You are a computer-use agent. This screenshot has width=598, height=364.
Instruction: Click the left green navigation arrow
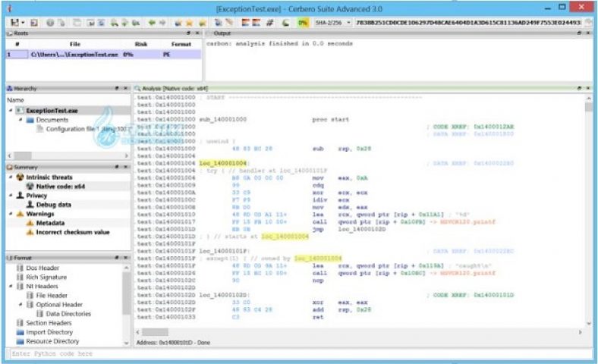click(x=152, y=23)
